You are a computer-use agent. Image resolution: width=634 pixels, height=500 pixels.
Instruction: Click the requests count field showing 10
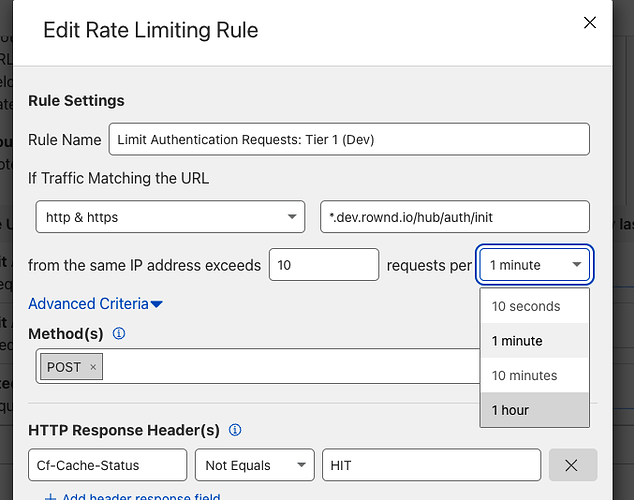[x=323, y=265]
